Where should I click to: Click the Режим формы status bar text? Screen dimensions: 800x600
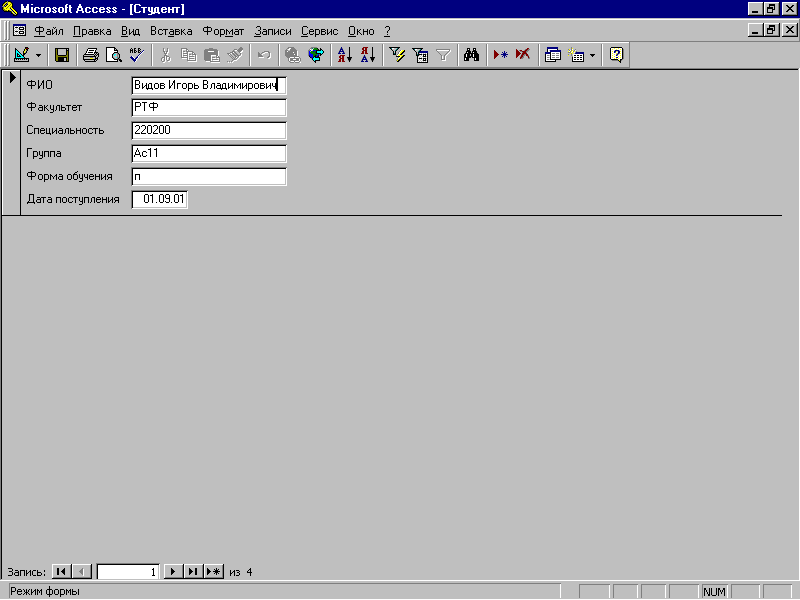point(45,591)
